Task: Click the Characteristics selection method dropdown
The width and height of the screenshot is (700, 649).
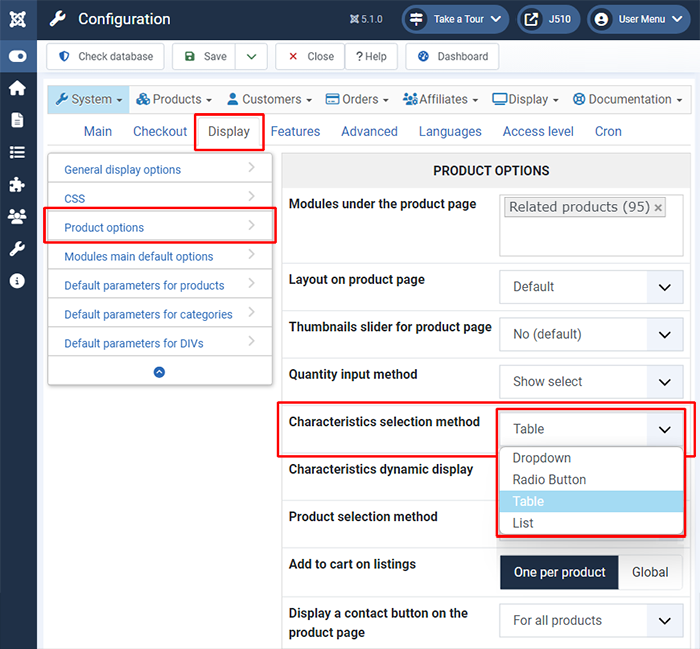Action: [591, 429]
